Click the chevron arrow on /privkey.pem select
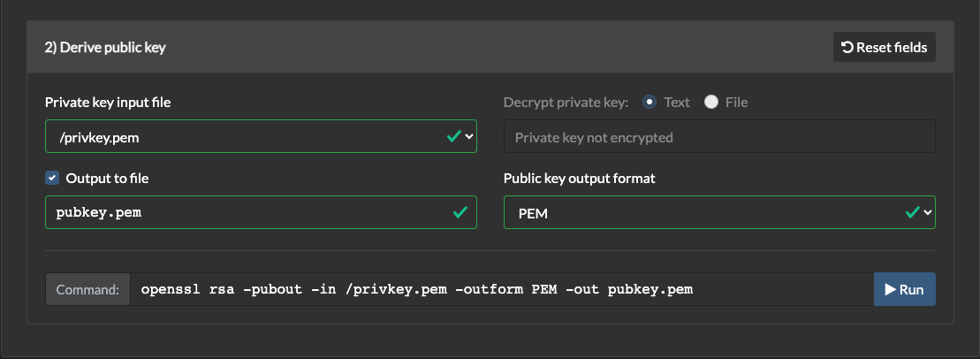 [x=469, y=136]
